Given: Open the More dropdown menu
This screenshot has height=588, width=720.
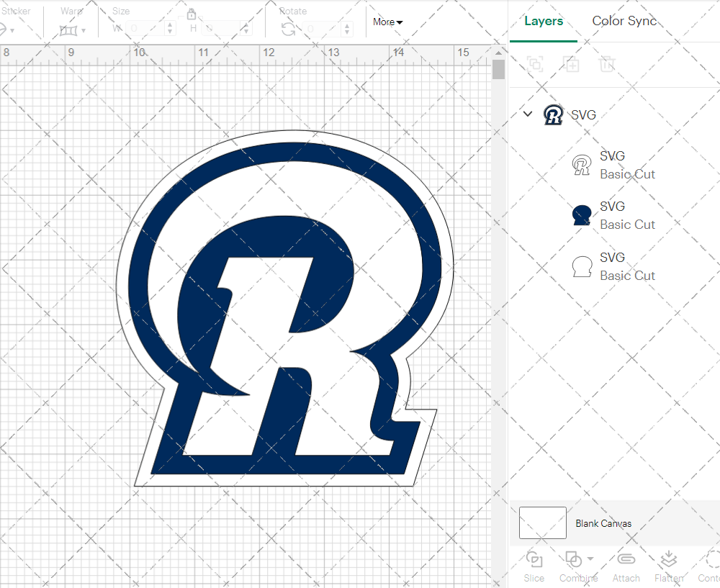Looking at the screenshot, I should pos(387,22).
